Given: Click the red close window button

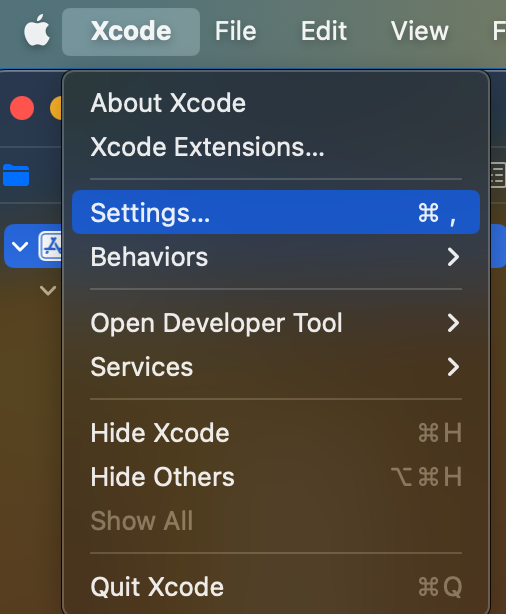Looking at the screenshot, I should click(x=22, y=108).
